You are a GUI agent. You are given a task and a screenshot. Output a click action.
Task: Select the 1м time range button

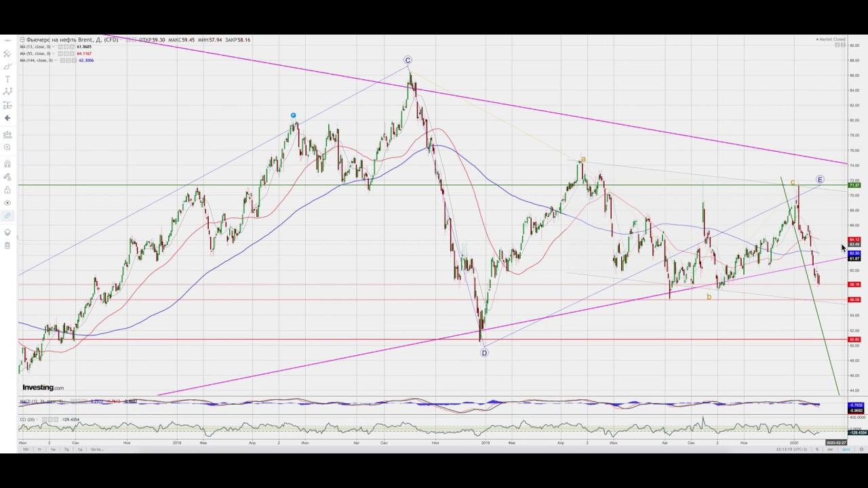[53, 449]
